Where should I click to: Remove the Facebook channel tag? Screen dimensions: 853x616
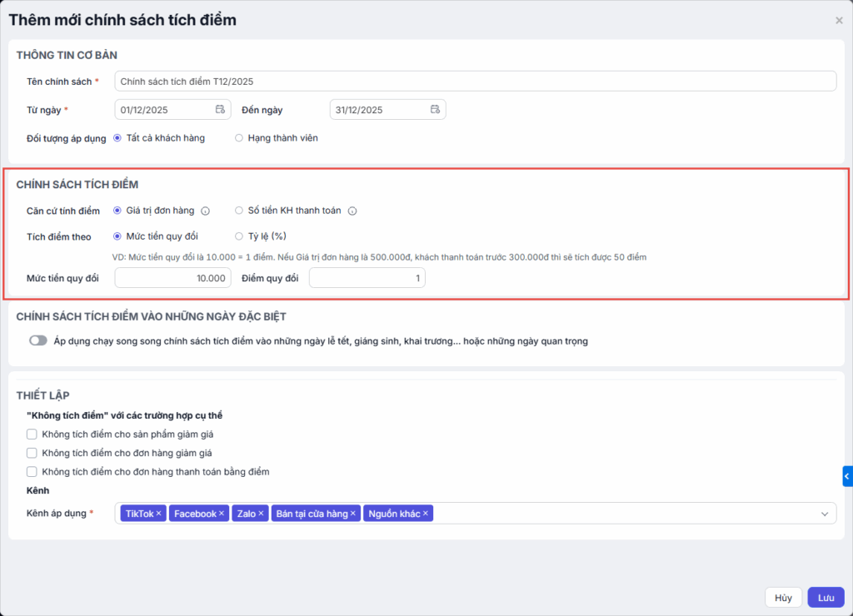point(222,514)
